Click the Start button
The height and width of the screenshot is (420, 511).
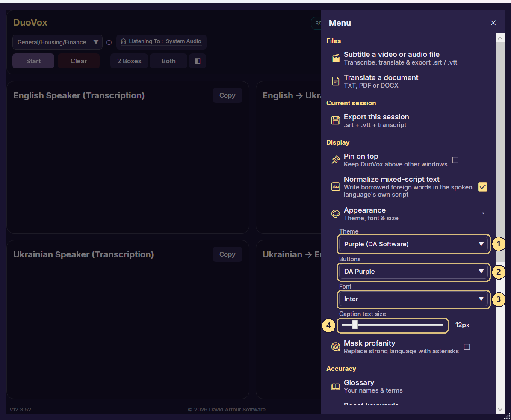33,61
